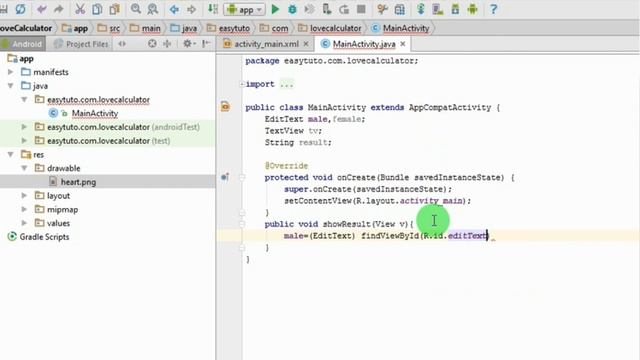This screenshot has width=640, height=360.
Task: Open the AVD Manager icon
Action: (x=438, y=9)
